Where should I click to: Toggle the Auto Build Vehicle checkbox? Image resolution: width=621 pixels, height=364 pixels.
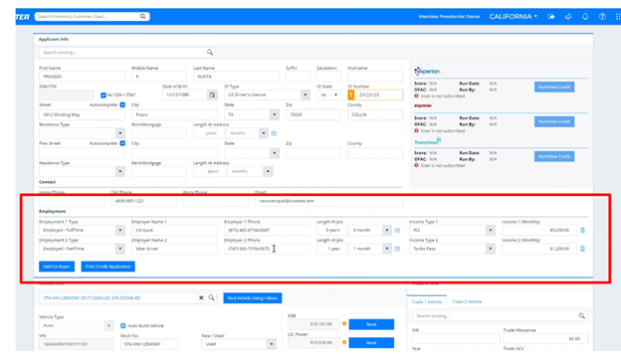click(123, 325)
